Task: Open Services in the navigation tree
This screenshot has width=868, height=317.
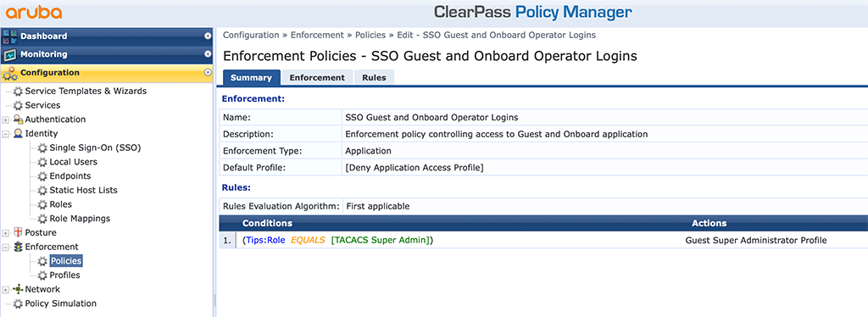Action: pyautogui.click(x=42, y=105)
